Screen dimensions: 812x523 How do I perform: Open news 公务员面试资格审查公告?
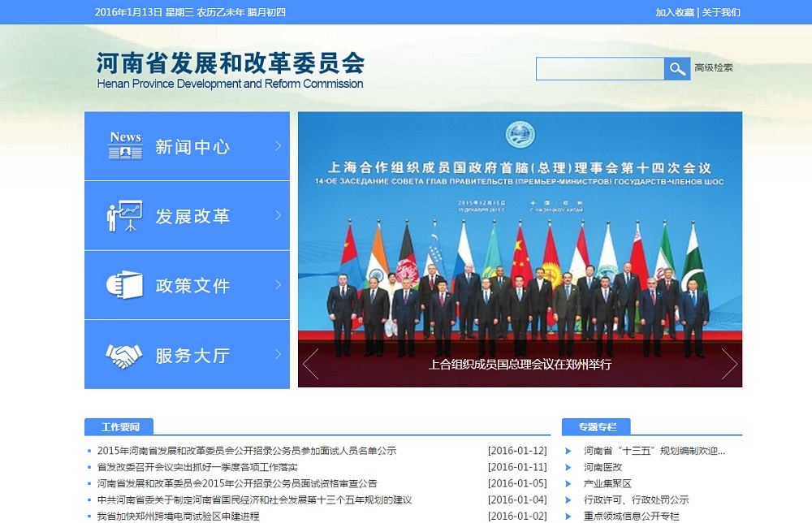click(237, 484)
